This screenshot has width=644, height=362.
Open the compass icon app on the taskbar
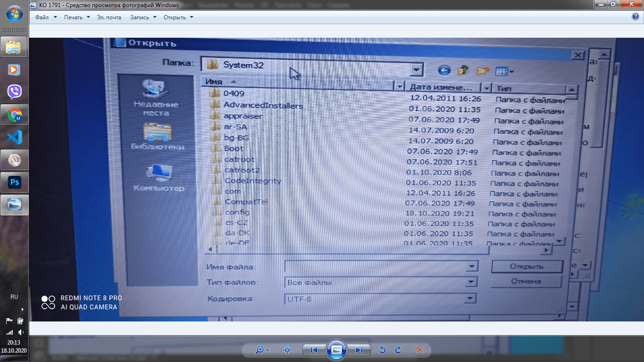pyautogui.click(x=14, y=160)
